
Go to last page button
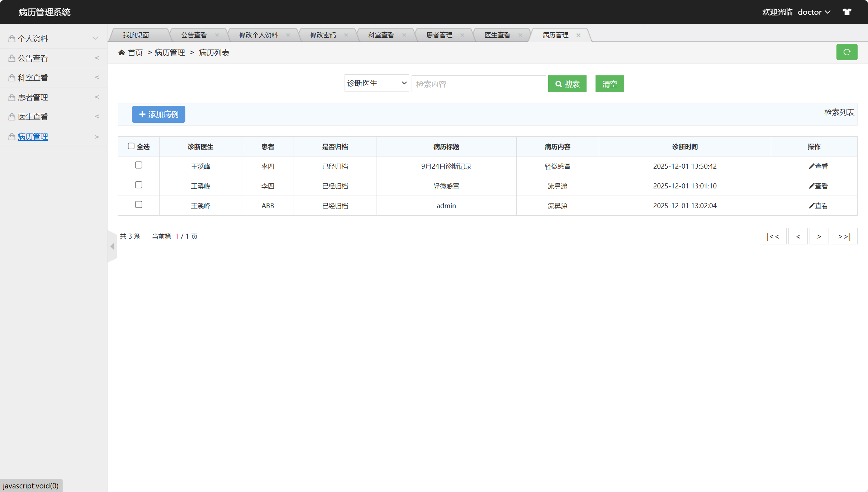pos(844,236)
